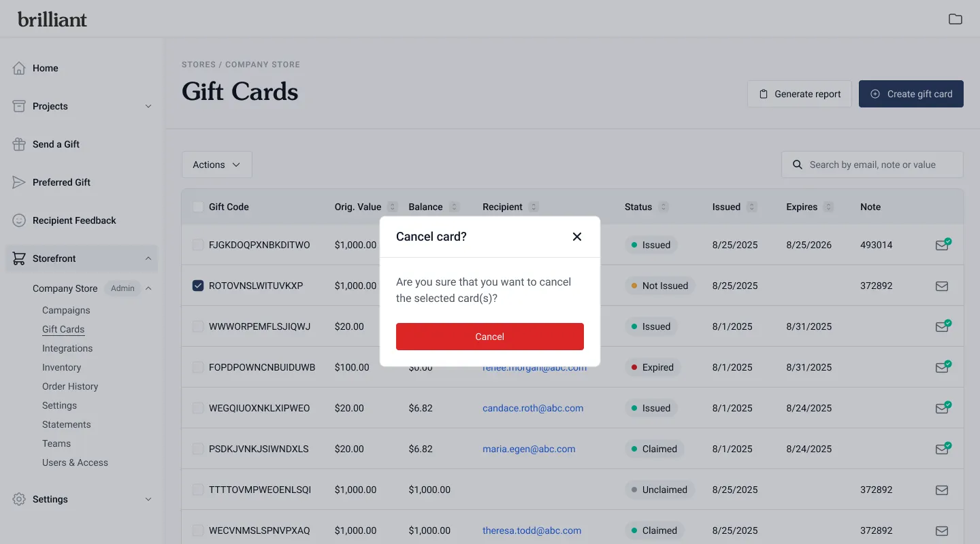This screenshot has height=544, width=980.
Task: Click the Preferred Gift paper-plane icon
Action: 19,182
